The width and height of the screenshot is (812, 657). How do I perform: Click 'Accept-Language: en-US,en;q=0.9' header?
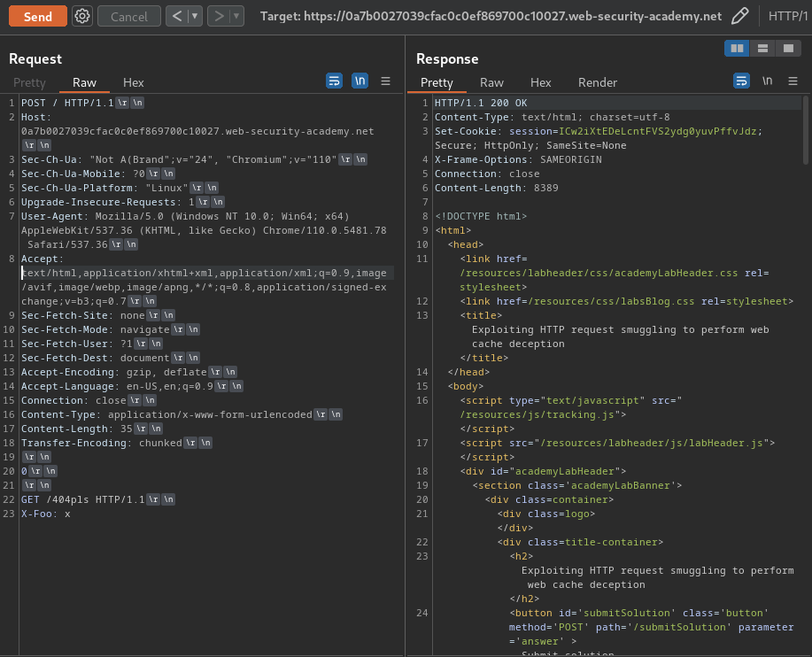pyautogui.click(x=117, y=386)
